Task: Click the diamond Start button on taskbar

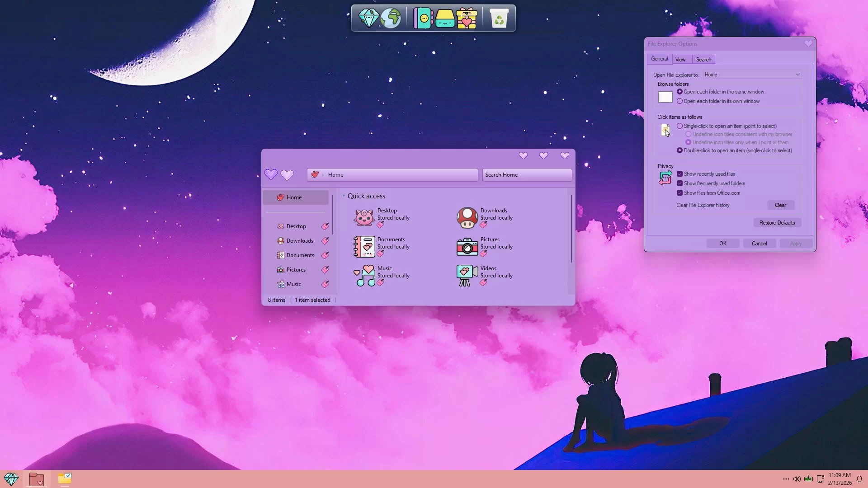Action: 11,479
